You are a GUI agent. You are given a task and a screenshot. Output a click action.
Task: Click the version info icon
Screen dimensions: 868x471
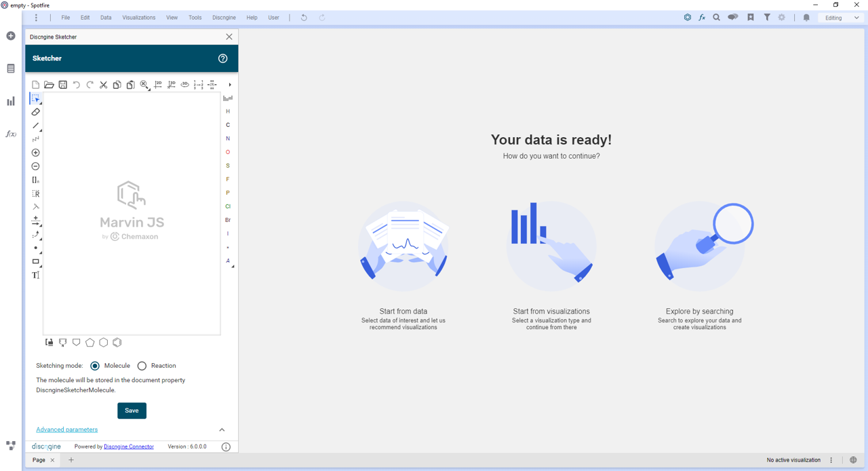point(226,447)
